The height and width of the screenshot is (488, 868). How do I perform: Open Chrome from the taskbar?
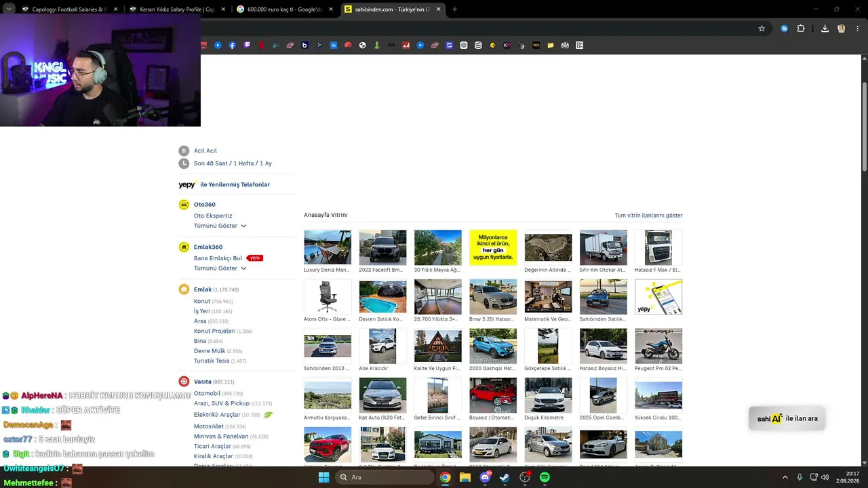tap(445, 477)
